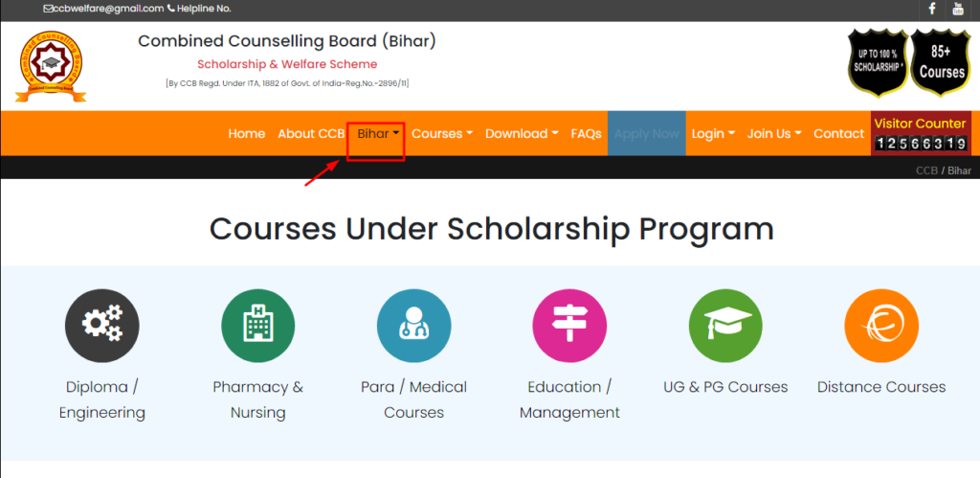Click the 85+ Courses shield badge
Screen dimensions: 980x478
point(942,62)
